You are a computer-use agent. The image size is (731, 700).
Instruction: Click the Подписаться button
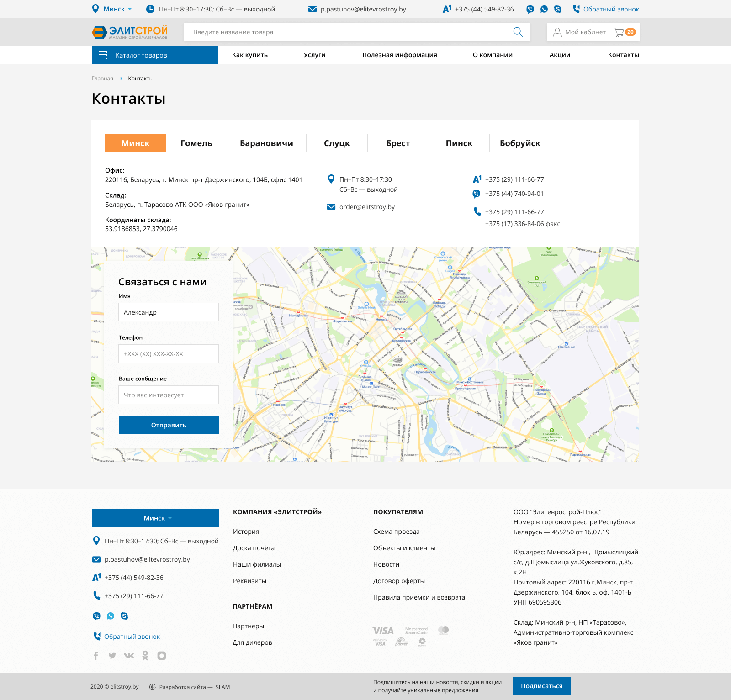pos(541,686)
